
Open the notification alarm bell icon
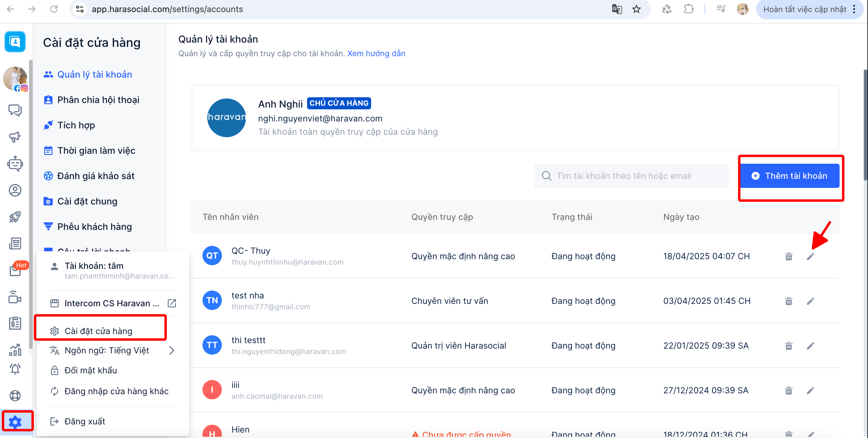pos(15,369)
